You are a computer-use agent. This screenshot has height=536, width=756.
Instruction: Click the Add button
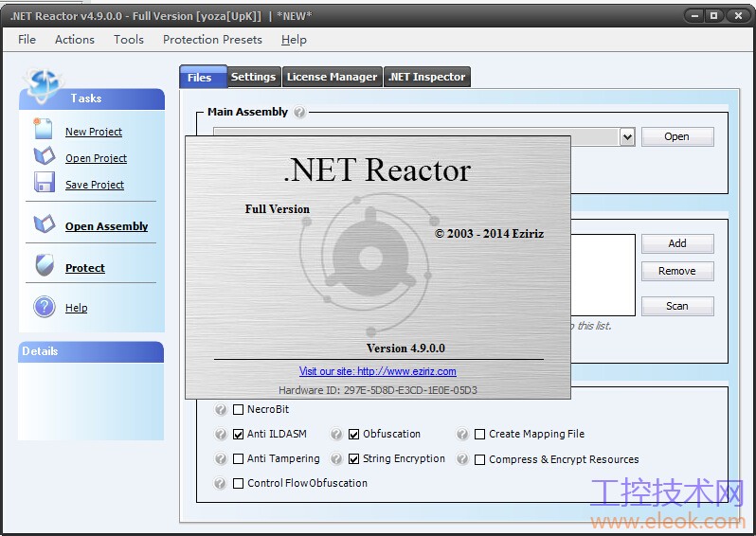[677, 244]
